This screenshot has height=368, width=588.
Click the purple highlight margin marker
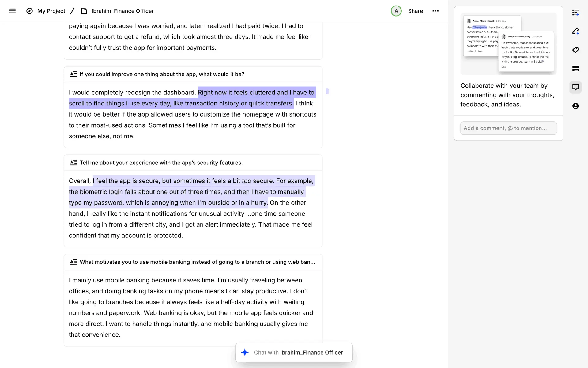coord(327,91)
